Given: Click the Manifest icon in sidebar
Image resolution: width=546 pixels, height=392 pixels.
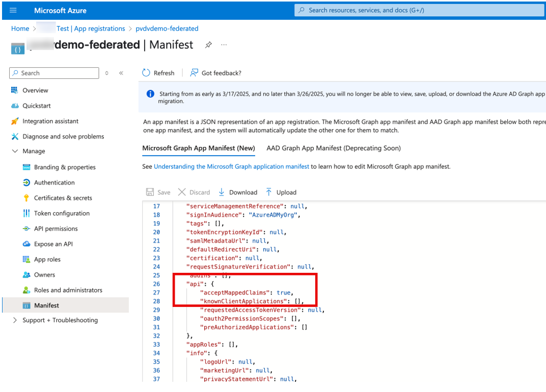Looking at the screenshot, I should pyautogui.click(x=26, y=305).
